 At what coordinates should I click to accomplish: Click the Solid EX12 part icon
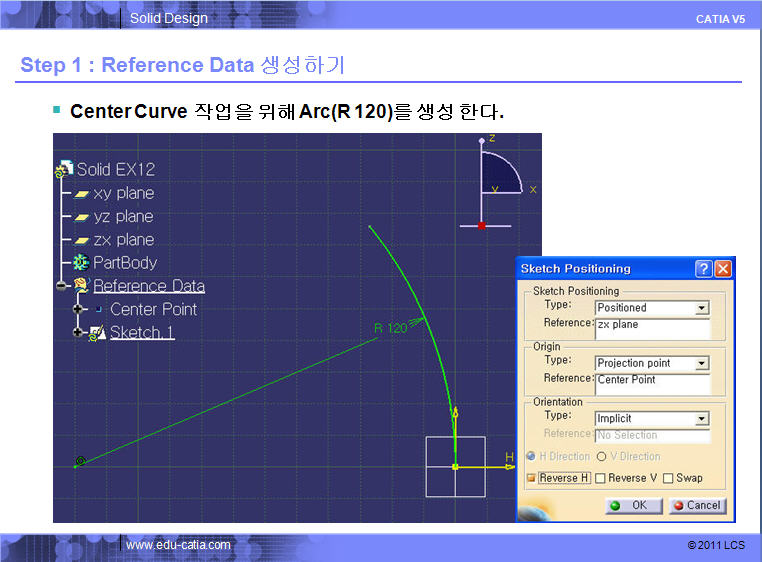(66, 170)
